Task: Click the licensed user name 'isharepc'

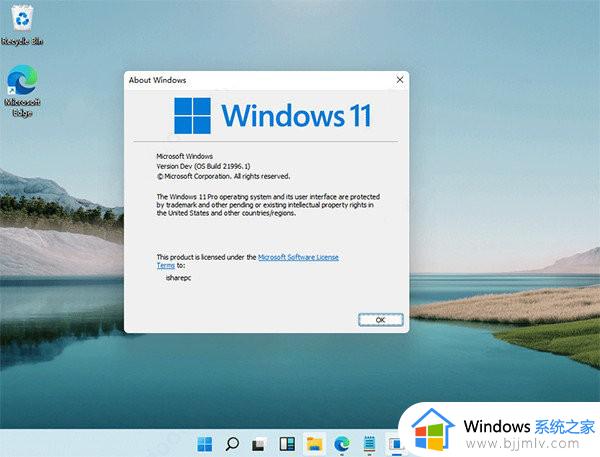Action: pyautogui.click(x=178, y=278)
